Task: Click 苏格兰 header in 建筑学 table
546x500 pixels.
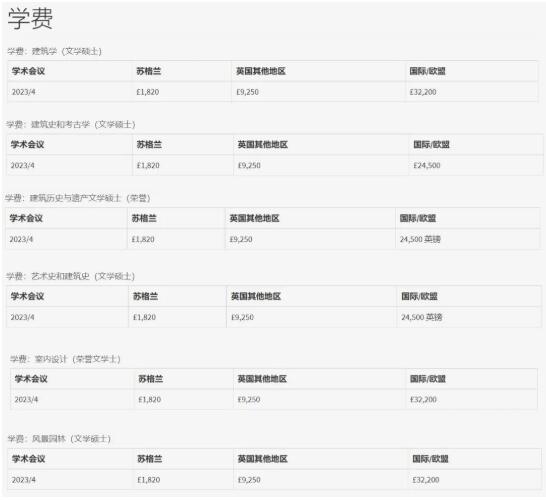Action: [149, 71]
